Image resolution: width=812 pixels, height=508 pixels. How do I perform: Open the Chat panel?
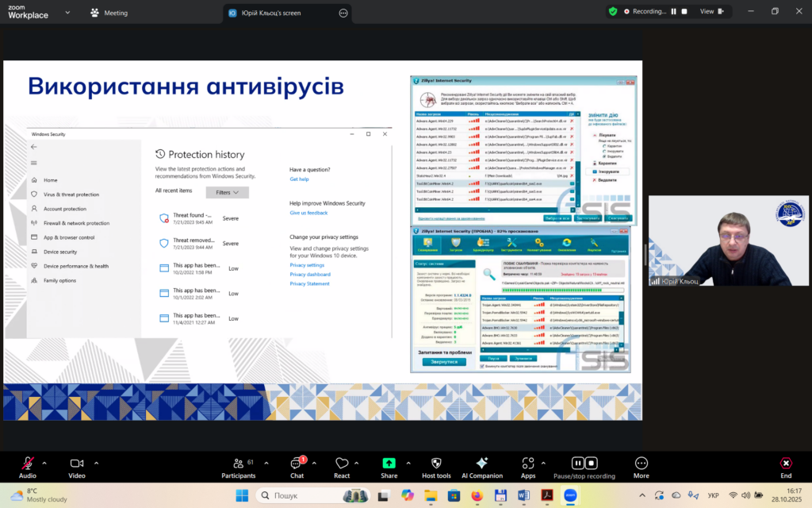click(x=297, y=464)
